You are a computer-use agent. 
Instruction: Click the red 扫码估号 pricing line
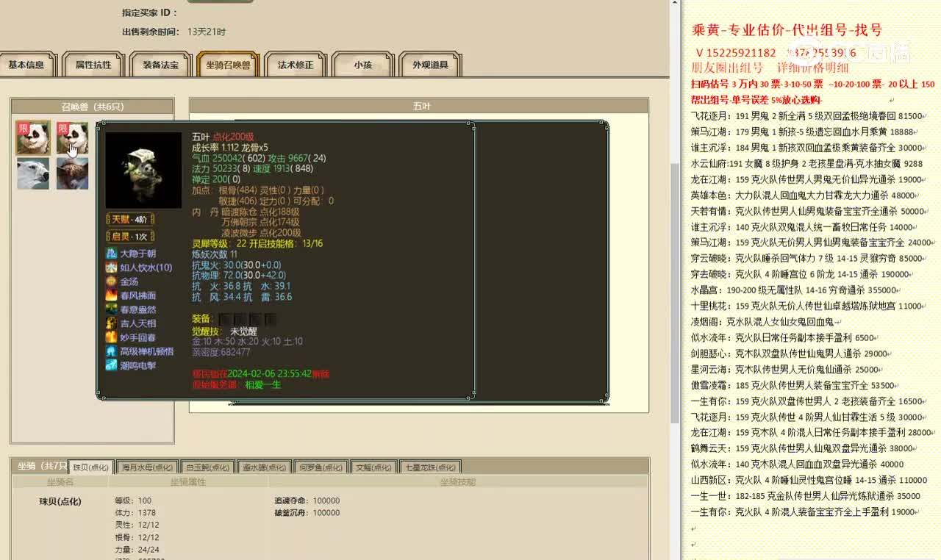point(812,84)
